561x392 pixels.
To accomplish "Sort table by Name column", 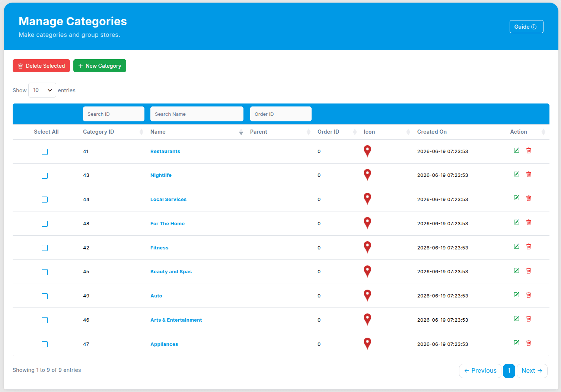I will pyautogui.click(x=197, y=132).
